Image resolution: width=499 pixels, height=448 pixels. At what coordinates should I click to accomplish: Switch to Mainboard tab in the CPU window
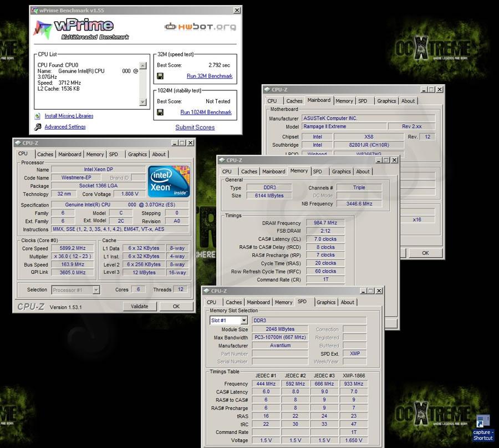(70, 154)
